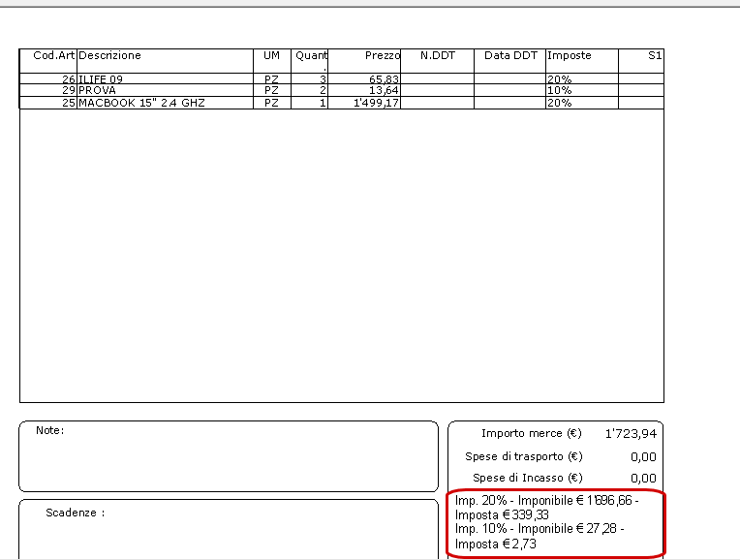The height and width of the screenshot is (560, 740).
Task: Click PZ unit in MACBOOK row
Action: click(271, 103)
